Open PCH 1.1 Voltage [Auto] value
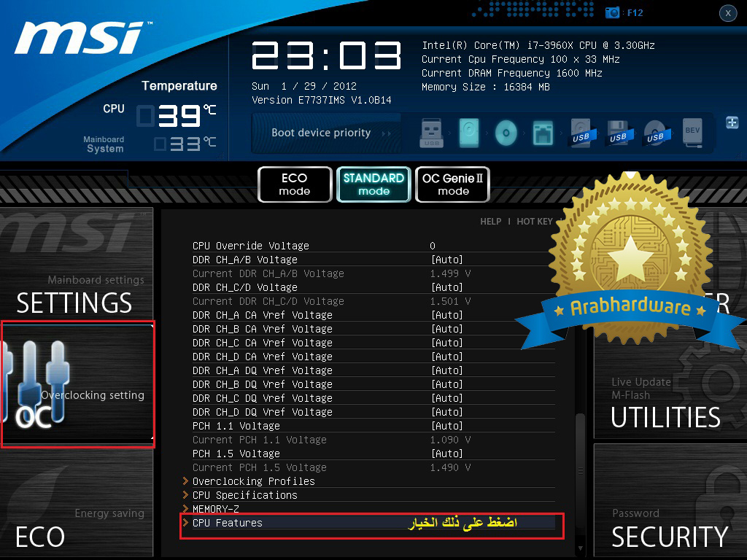Image resolution: width=747 pixels, height=560 pixels. click(x=447, y=425)
